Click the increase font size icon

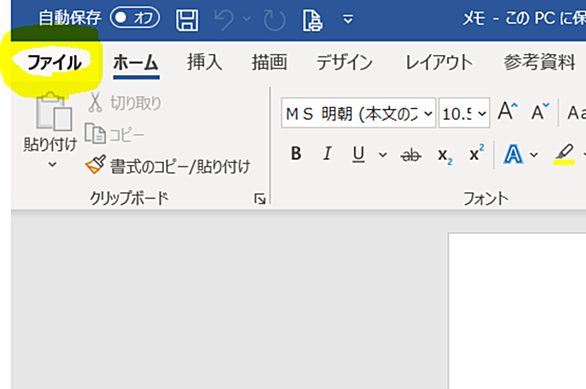[x=508, y=111]
